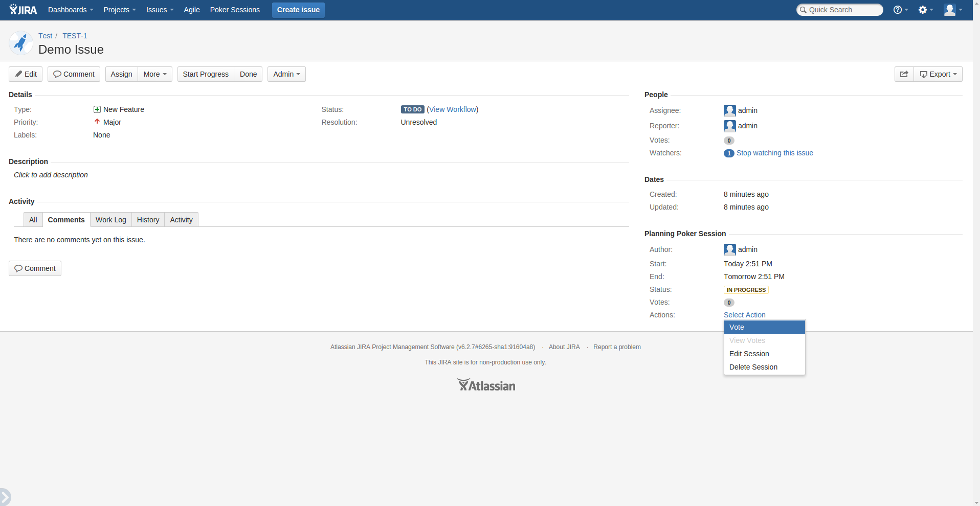Click the Labels value None

click(102, 135)
